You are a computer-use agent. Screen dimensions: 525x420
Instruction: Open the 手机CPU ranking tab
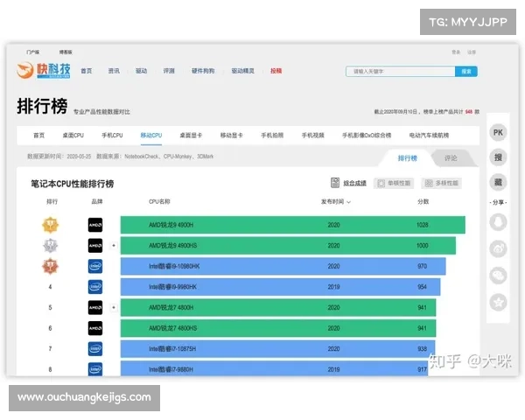(x=112, y=136)
